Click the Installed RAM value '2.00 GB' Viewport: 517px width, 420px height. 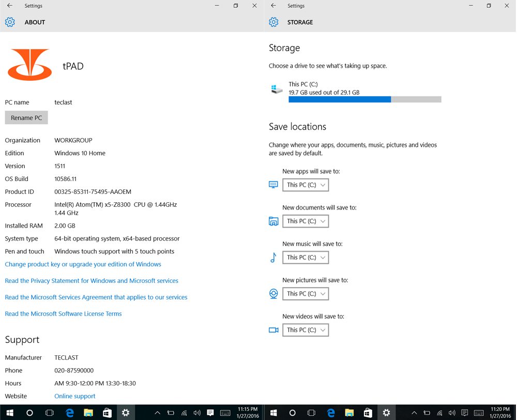(x=65, y=226)
